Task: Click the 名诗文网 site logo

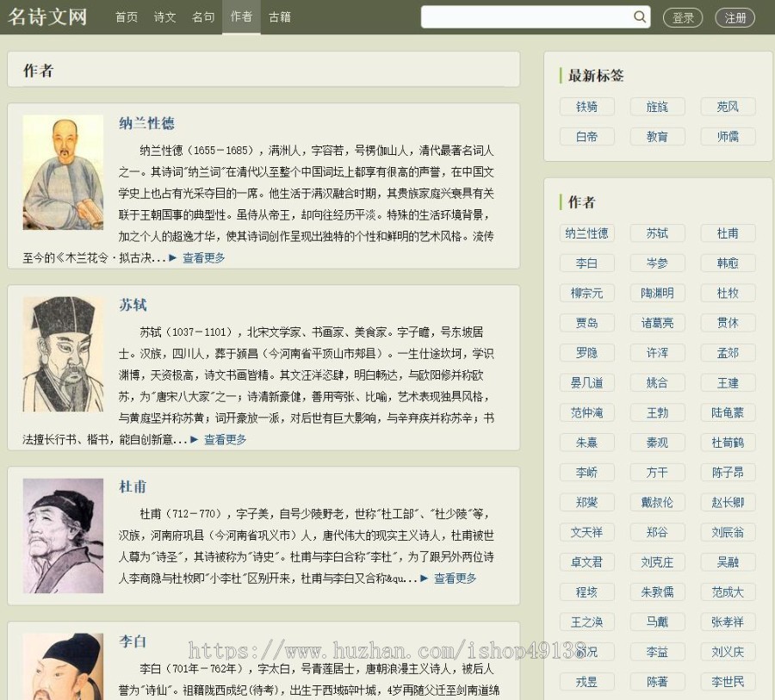Action: [x=47, y=17]
